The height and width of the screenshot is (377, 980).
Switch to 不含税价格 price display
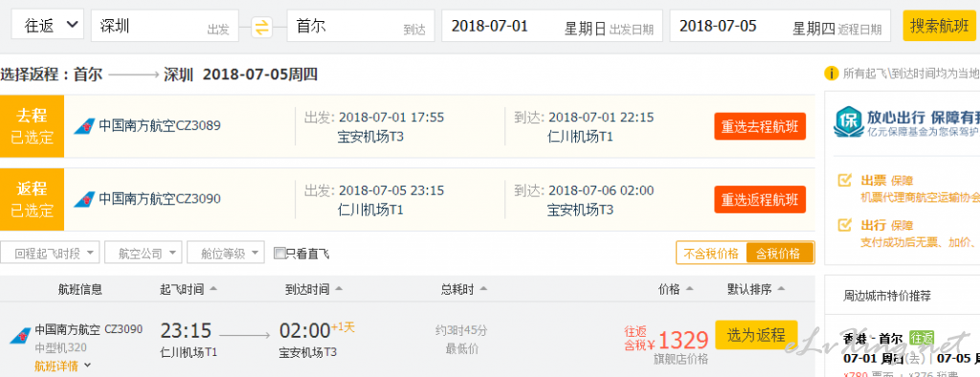[711, 254]
